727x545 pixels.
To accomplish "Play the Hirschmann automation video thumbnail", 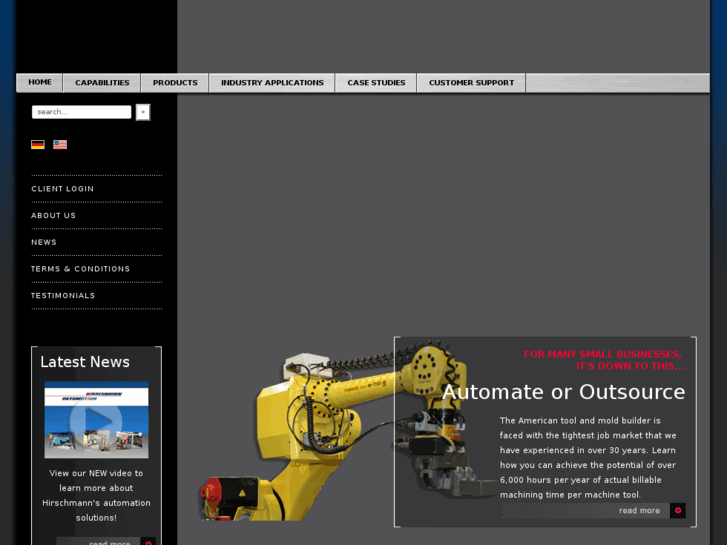I will 96,420.
